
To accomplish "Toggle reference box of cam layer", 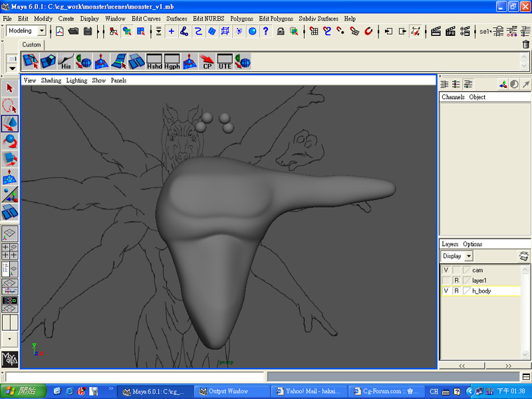I will click(x=456, y=270).
